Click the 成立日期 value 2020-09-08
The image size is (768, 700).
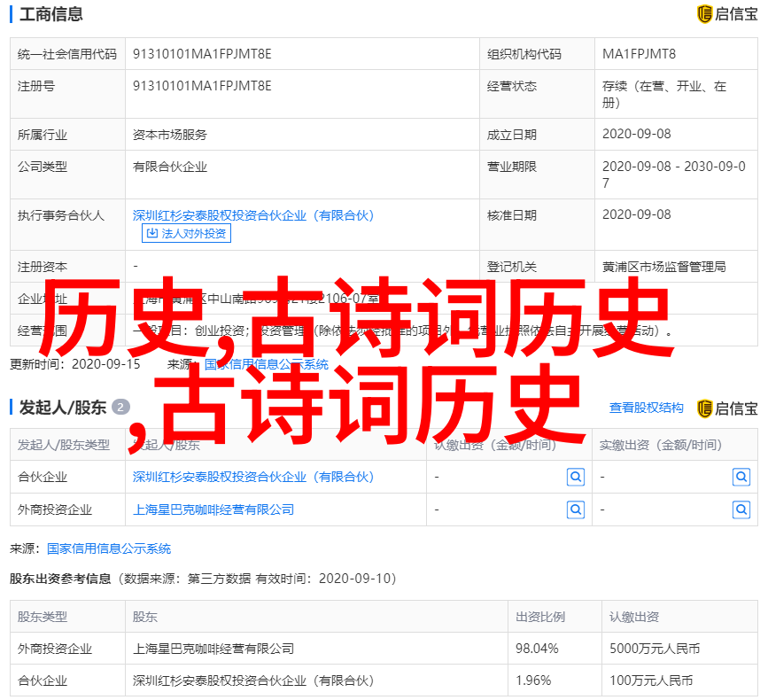(637, 134)
